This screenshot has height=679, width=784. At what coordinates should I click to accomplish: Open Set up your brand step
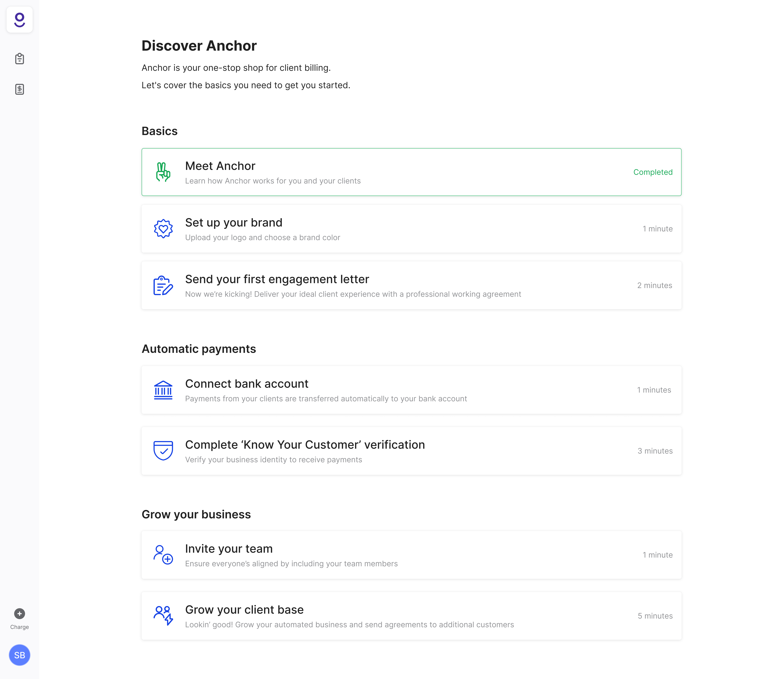click(x=411, y=229)
